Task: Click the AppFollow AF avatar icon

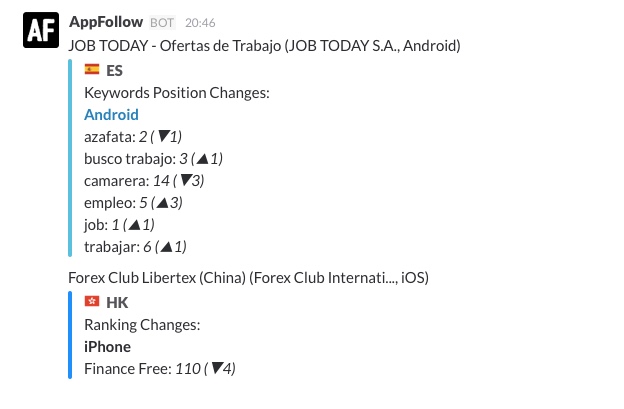Action: (41, 33)
